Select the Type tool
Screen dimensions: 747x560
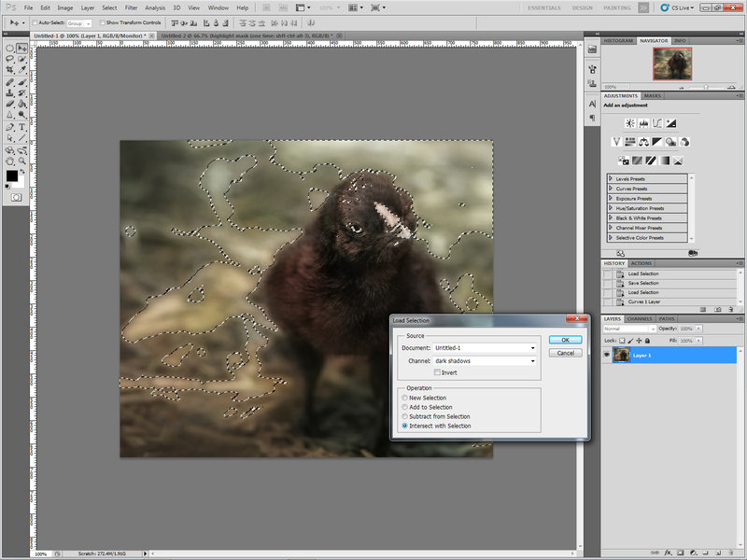(x=21, y=127)
